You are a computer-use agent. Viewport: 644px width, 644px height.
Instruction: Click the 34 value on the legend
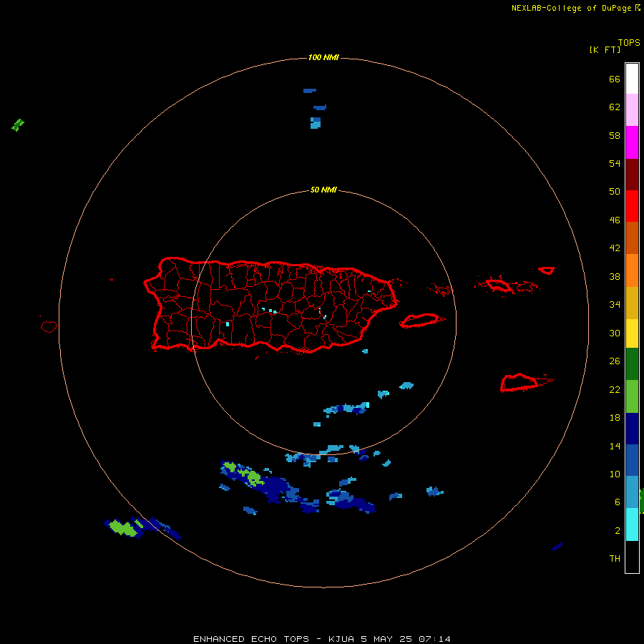click(615, 304)
